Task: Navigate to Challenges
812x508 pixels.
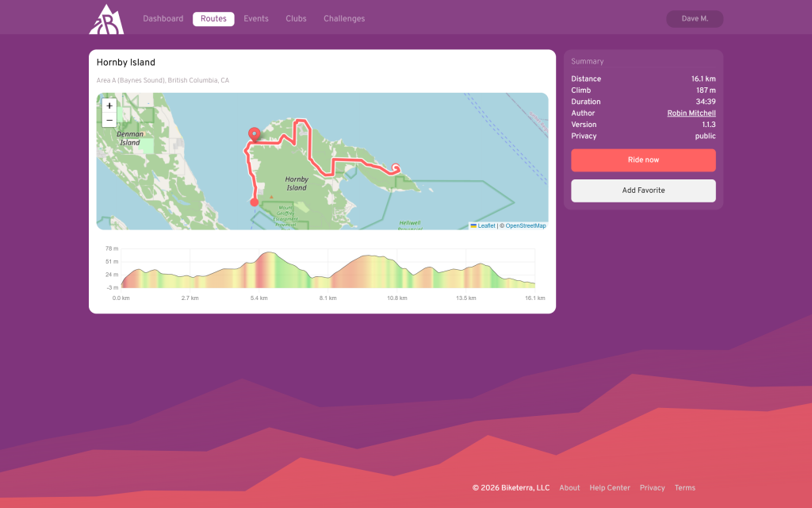Action: point(344,19)
